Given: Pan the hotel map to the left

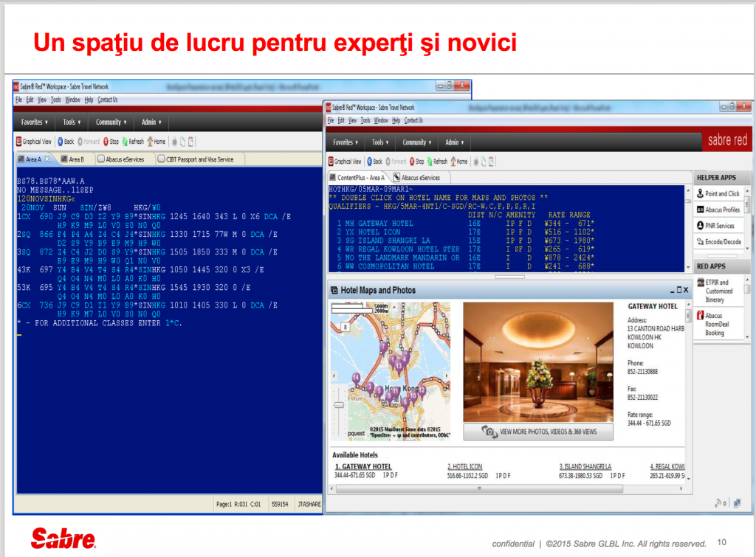Looking at the screenshot, I should [x=334, y=376].
